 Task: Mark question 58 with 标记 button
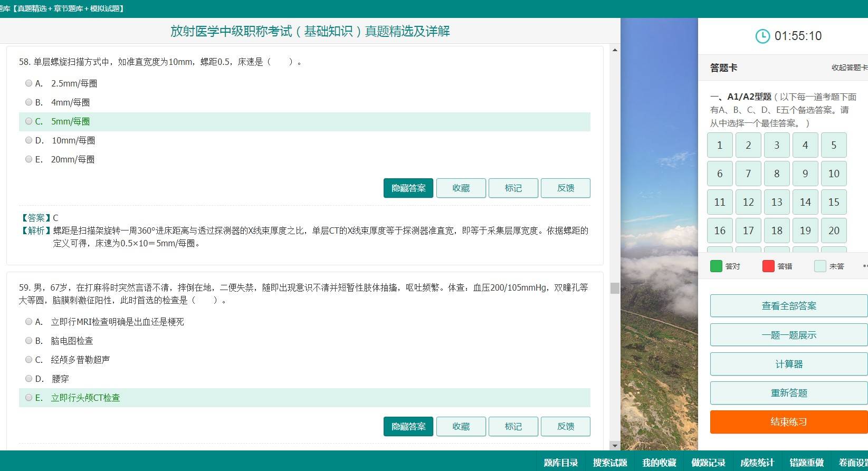pos(513,188)
